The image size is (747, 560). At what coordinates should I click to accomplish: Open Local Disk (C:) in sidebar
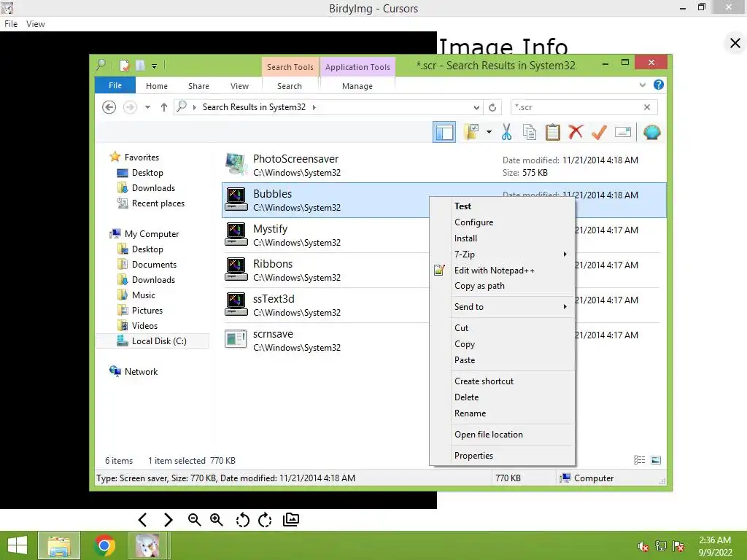[x=152, y=341]
